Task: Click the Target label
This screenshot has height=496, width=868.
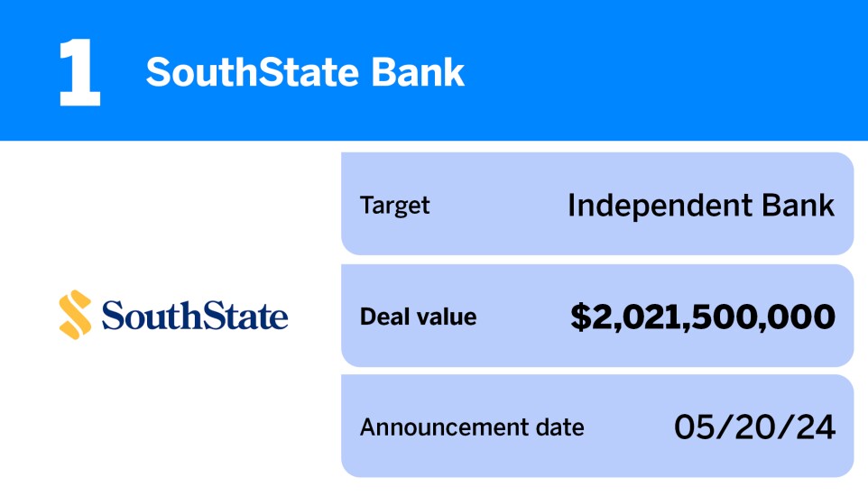Action: tap(395, 206)
